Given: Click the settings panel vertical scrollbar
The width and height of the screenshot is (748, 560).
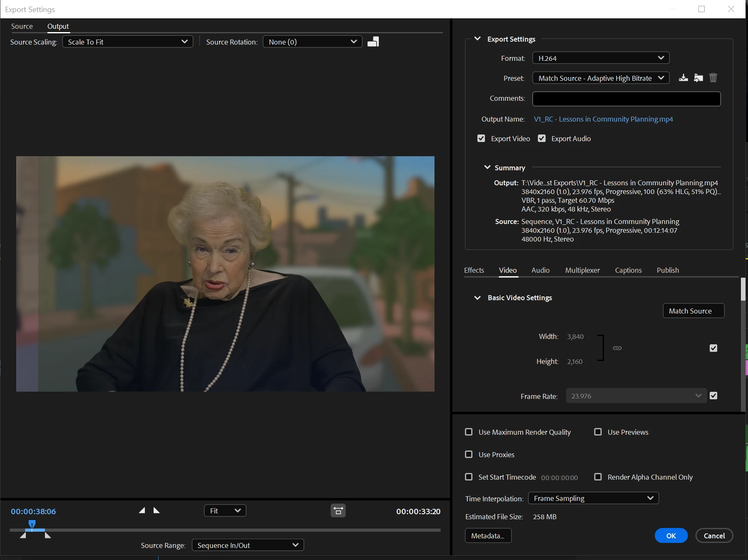Looking at the screenshot, I should pyautogui.click(x=743, y=289).
